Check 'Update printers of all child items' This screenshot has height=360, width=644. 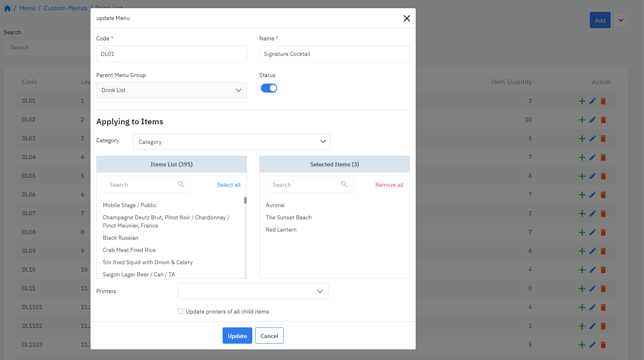click(181, 311)
